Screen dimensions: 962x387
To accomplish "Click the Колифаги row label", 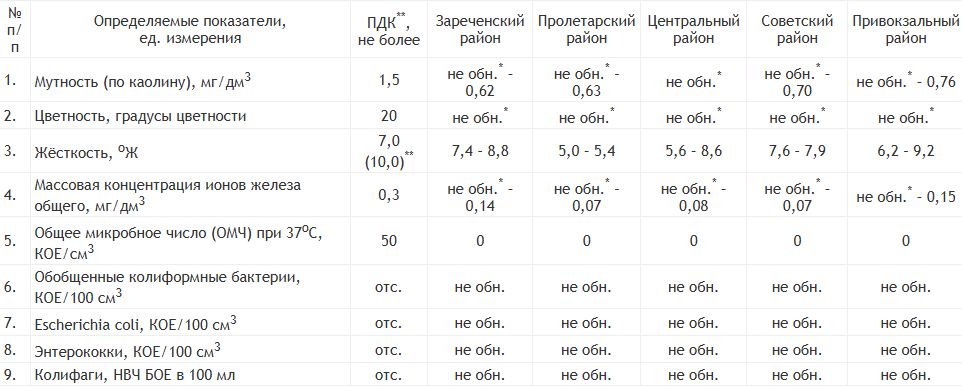I will 135,375.
